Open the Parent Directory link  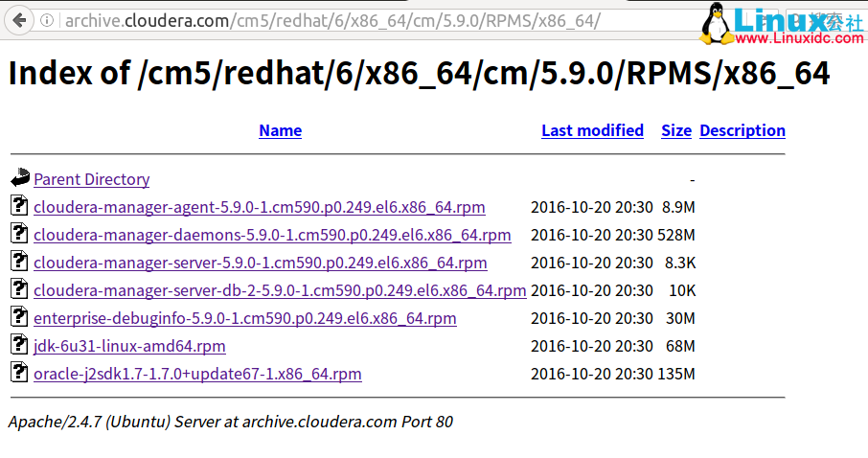point(91,179)
